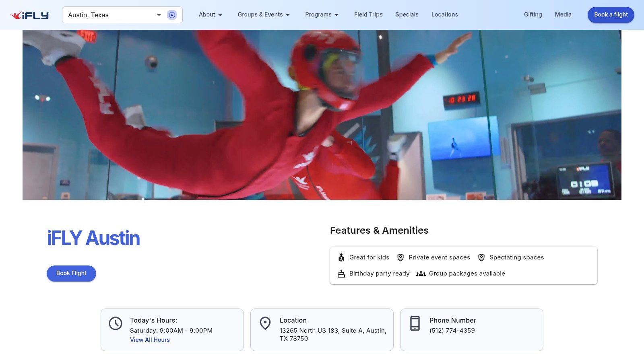Click the Great for kids label
The image size is (644, 362).
(x=369, y=257)
